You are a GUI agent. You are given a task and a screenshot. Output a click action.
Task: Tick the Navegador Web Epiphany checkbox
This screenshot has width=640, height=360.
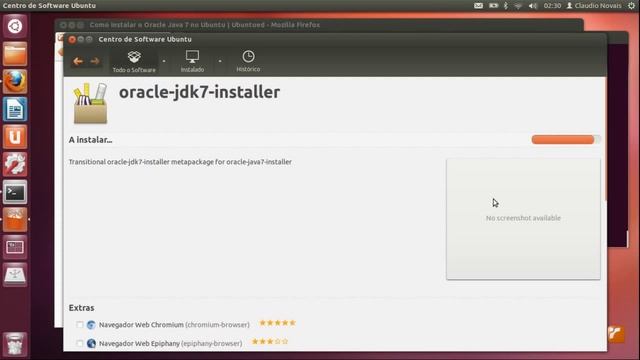point(80,344)
